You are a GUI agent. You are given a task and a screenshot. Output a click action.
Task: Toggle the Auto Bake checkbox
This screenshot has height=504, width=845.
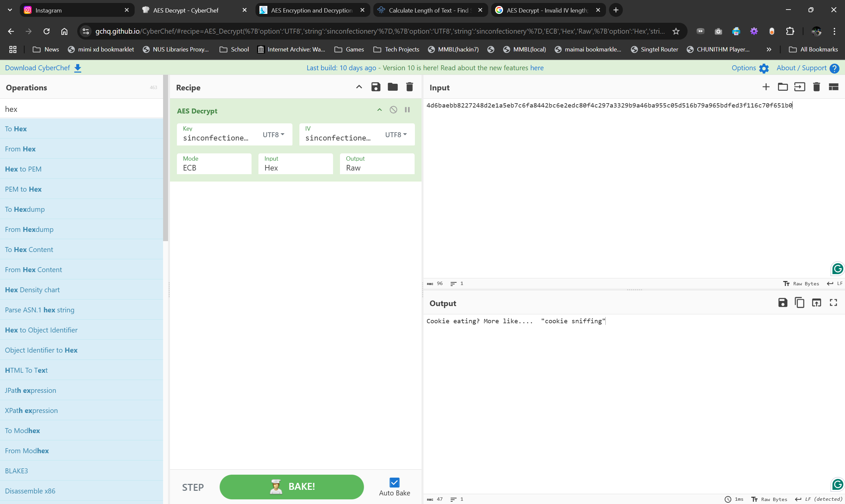[x=394, y=482]
